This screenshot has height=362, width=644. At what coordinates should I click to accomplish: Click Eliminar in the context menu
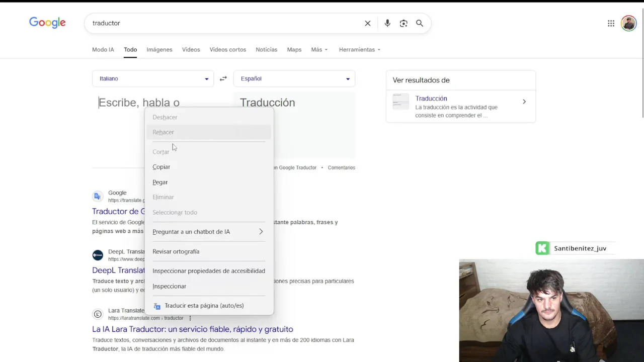pyautogui.click(x=209, y=197)
